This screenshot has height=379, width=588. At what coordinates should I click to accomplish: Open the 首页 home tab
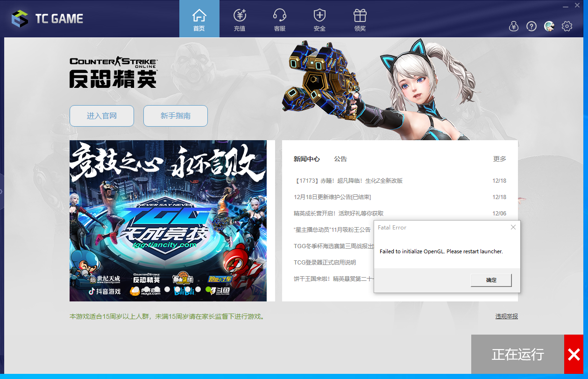tap(199, 19)
